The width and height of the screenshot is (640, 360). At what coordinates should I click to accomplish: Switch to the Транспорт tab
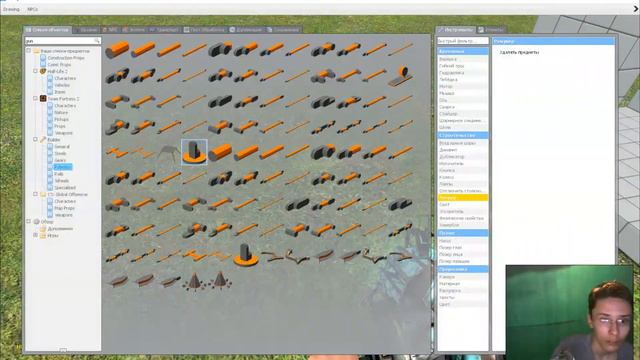click(164, 30)
